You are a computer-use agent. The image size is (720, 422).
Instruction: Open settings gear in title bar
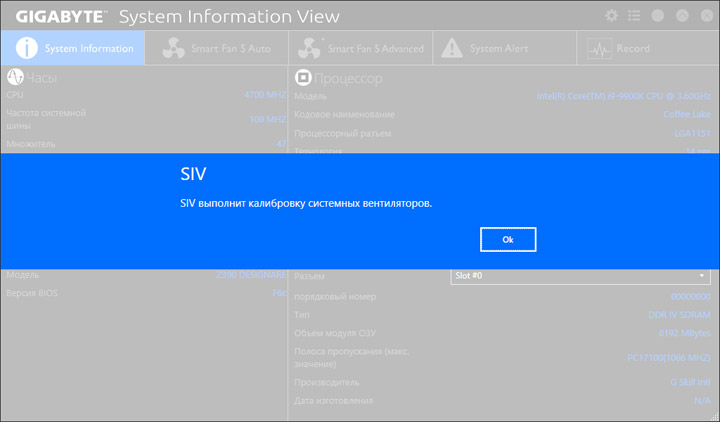611,16
